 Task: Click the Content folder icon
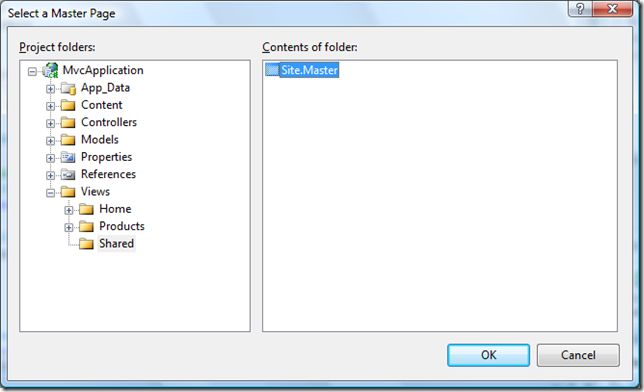coord(68,105)
